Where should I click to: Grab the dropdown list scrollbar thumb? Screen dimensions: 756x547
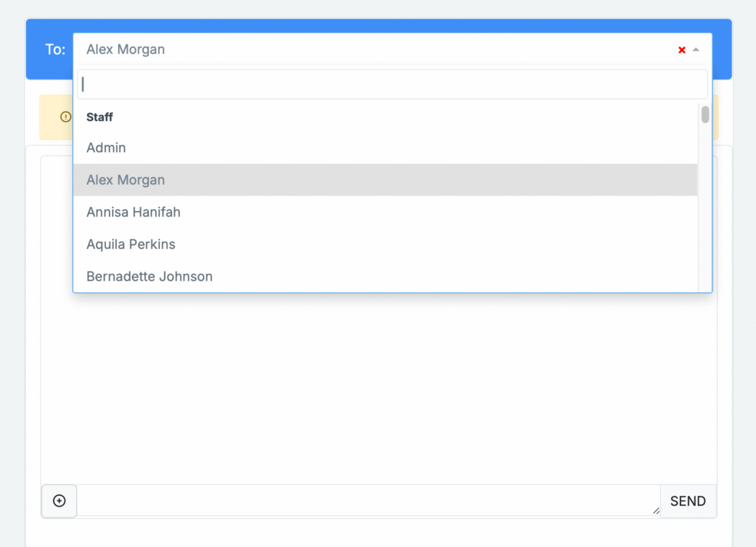click(705, 114)
